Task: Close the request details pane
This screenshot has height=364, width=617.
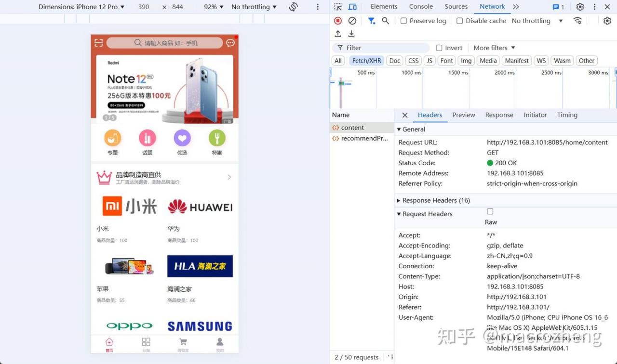Action: [405, 115]
